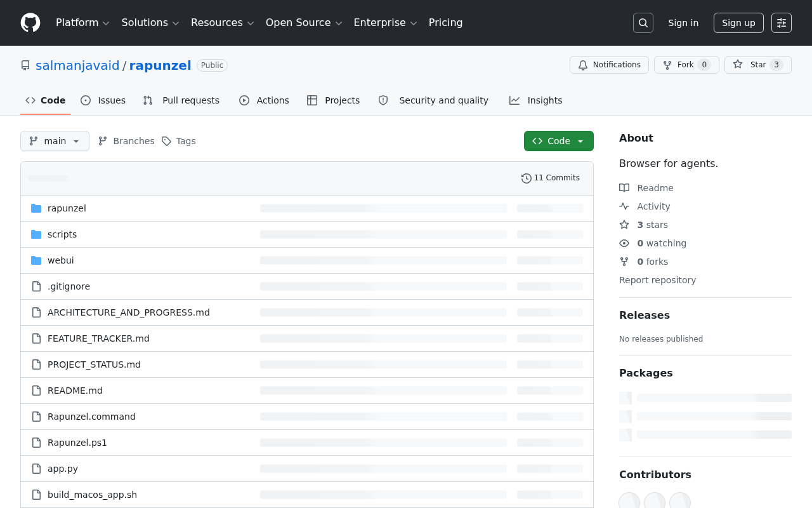Open the Pricing page

click(x=446, y=23)
